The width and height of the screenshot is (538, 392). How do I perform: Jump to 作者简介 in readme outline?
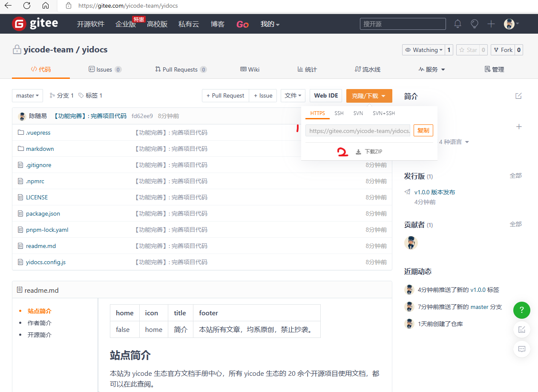(40, 323)
